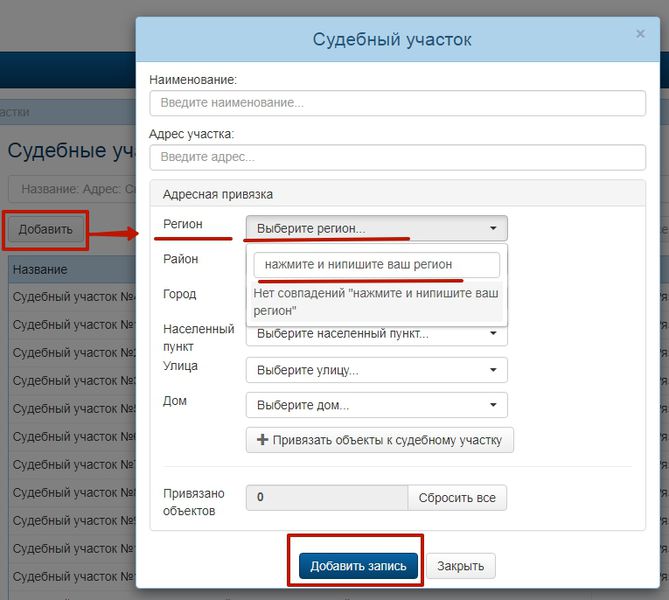Click the Населенный пункт label
This screenshot has height=600, width=669.
pyautogui.click(x=199, y=338)
